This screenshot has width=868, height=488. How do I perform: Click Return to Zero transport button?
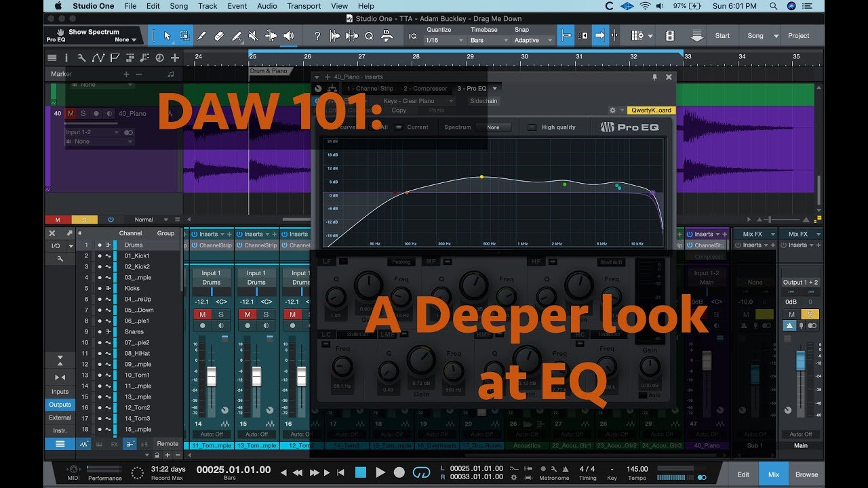point(340,472)
